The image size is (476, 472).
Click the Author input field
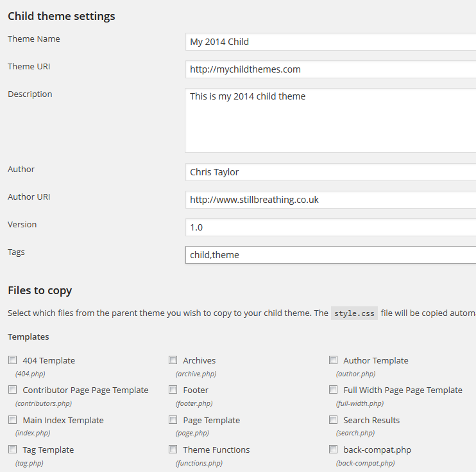click(330, 172)
